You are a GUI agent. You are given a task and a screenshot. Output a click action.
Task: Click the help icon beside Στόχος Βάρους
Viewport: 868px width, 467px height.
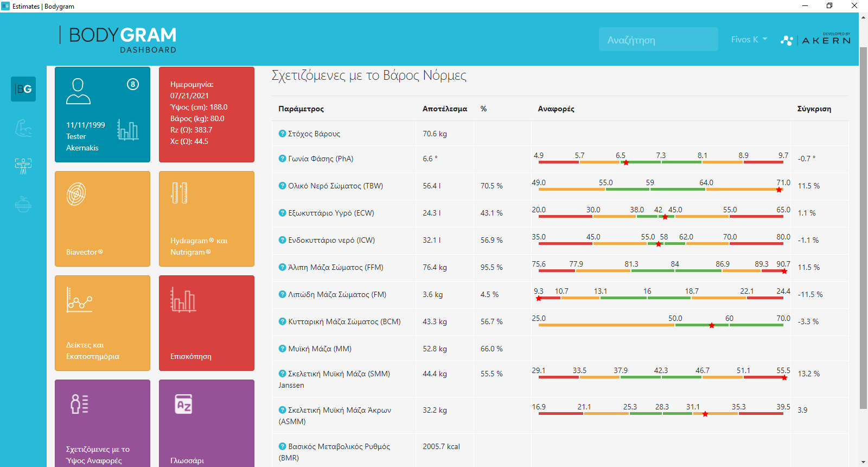tap(282, 134)
